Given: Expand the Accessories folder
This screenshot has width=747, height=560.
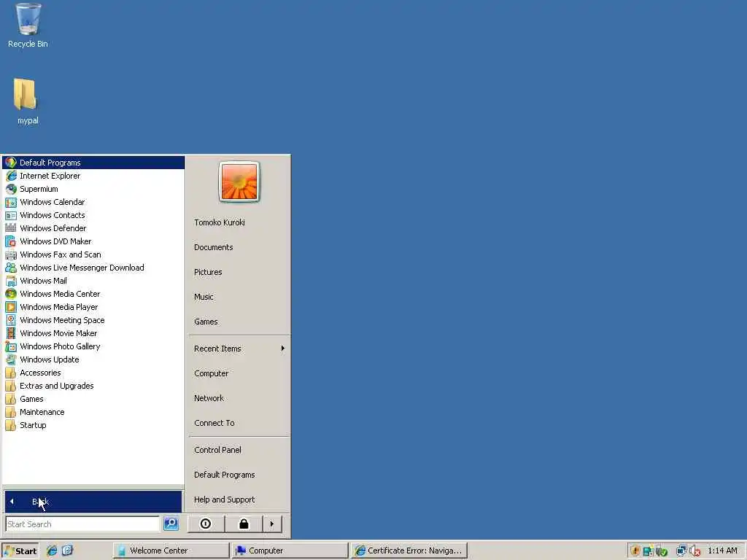Looking at the screenshot, I should (93, 373).
